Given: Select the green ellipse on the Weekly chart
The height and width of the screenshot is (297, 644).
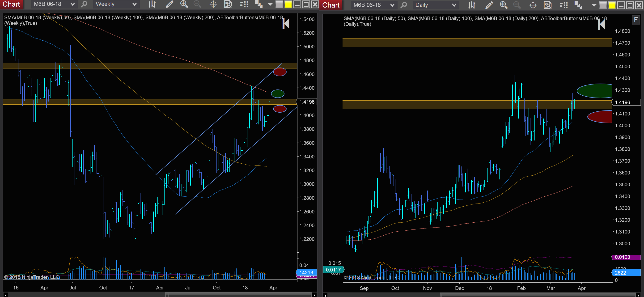Looking at the screenshot, I should click(x=277, y=94).
